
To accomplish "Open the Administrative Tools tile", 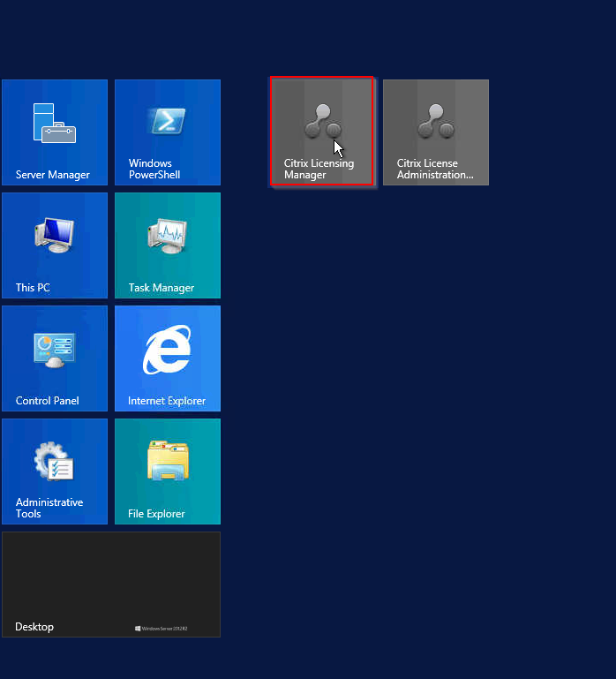I will pos(55,472).
